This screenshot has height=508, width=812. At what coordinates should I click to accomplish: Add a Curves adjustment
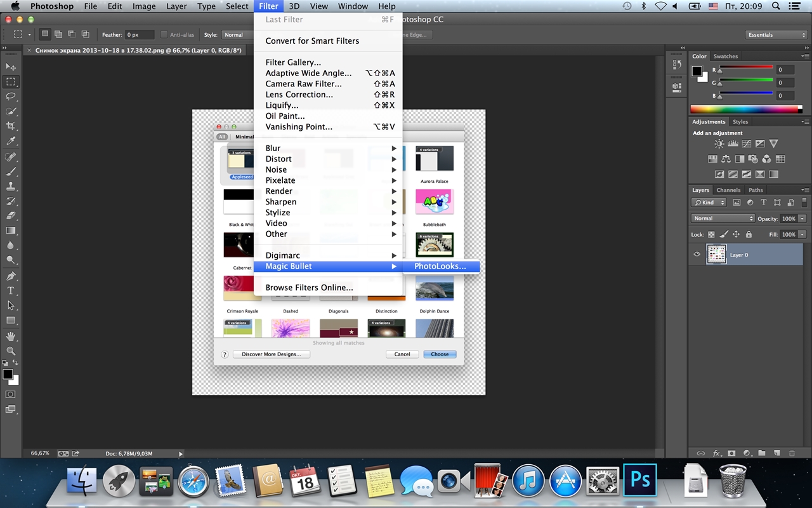(x=747, y=144)
